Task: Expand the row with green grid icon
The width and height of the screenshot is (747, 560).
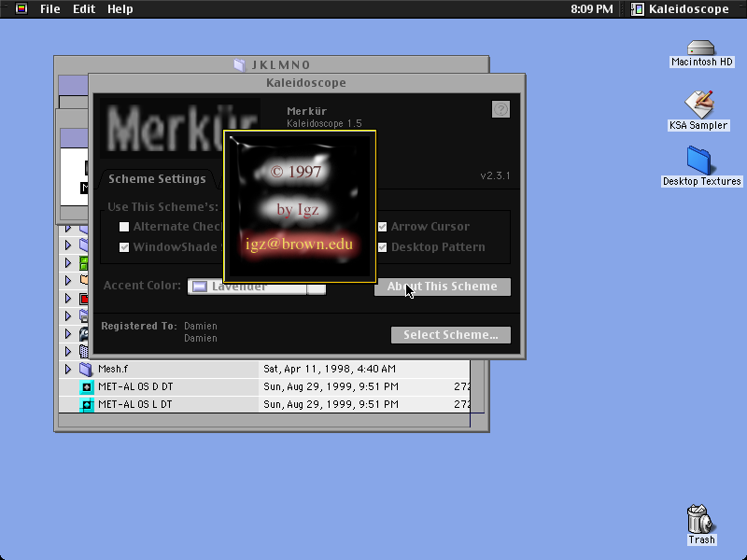Action: [67, 263]
